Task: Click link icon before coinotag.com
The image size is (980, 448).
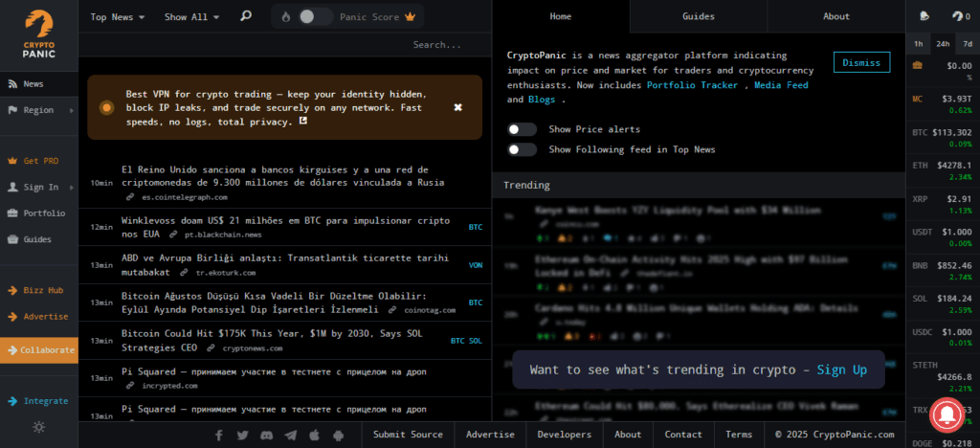Action: (x=392, y=310)
